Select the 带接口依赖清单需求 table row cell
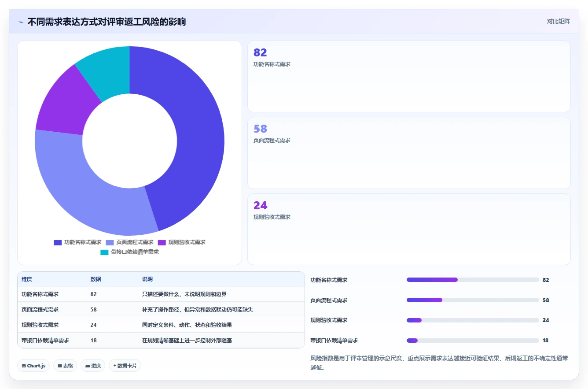This screenshot has width=588, height=389. [45, 341]
